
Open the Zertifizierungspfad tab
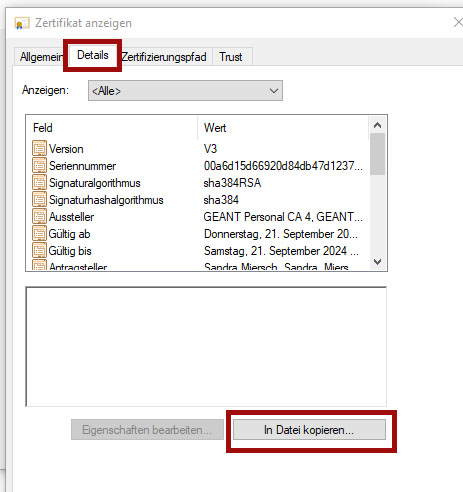click(164, 57)
